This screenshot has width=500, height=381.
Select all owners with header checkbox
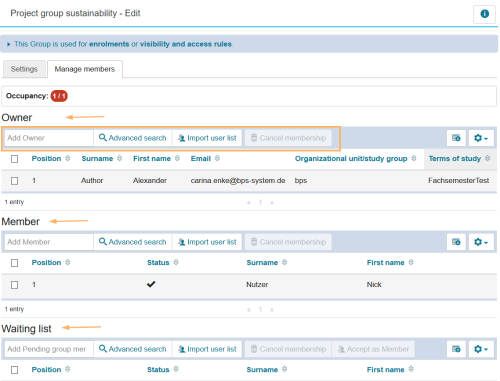tap(14, 159)
